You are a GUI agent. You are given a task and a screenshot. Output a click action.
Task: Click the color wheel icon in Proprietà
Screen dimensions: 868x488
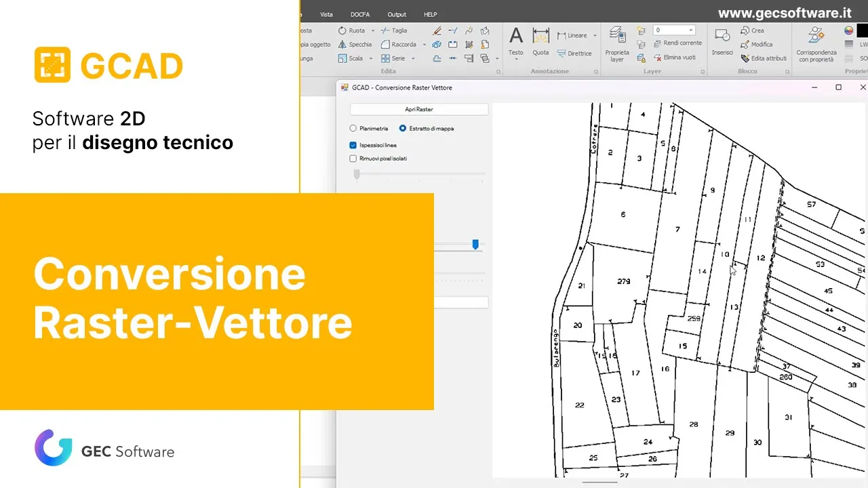848,30
